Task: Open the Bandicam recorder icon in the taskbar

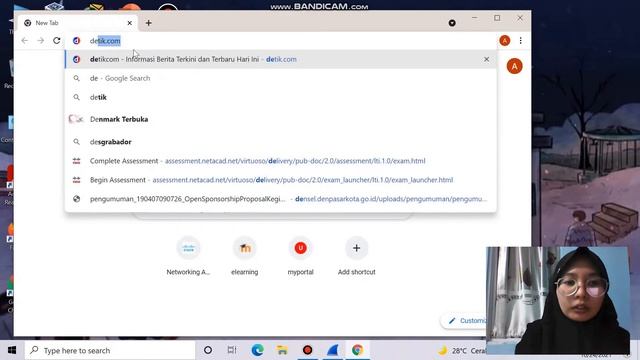Action: 307,350
